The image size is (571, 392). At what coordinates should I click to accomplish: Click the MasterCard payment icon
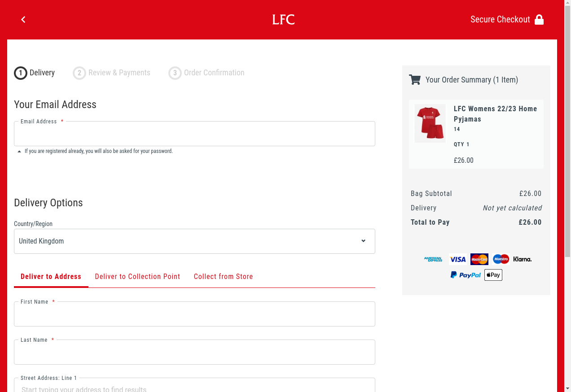click(x=479, y=259)
